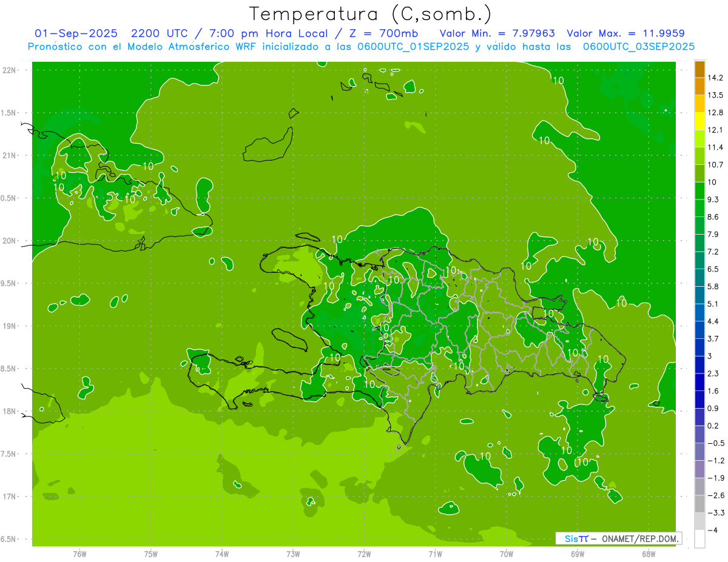
Task: Click the '2200 UTC' time label
Action: (159, 33)
